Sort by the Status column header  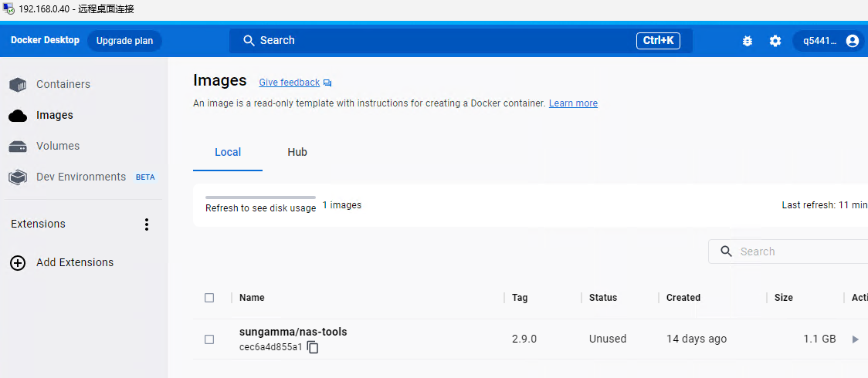pyautogui.click(x=603, y=298)
